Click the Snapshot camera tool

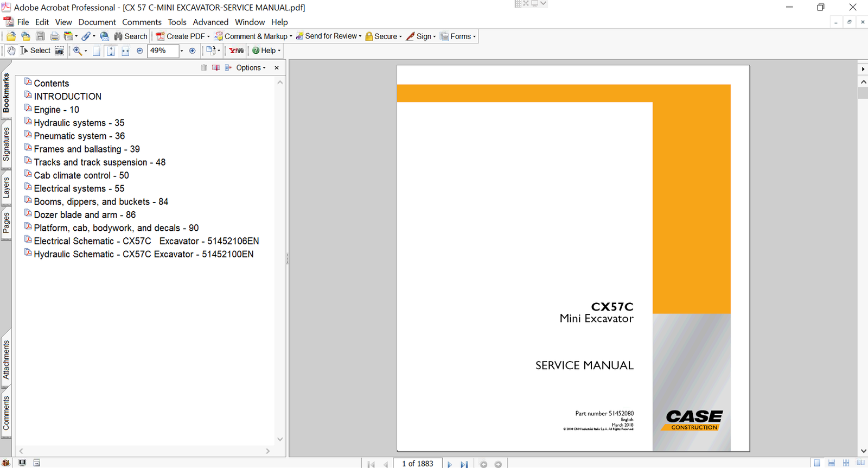pos(59,50)
